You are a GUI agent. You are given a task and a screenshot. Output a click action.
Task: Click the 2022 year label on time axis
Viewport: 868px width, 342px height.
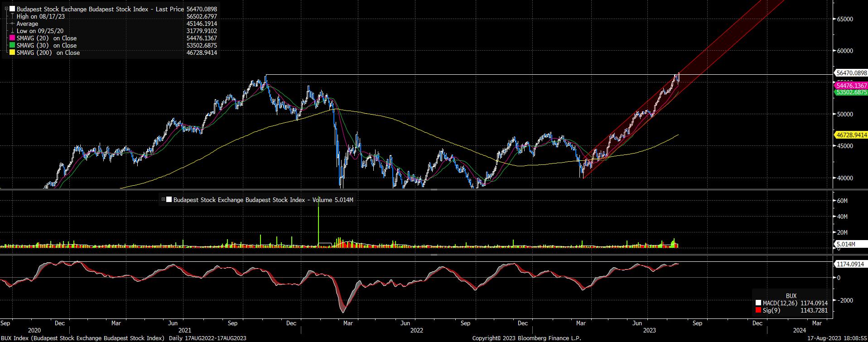(417, 331)
